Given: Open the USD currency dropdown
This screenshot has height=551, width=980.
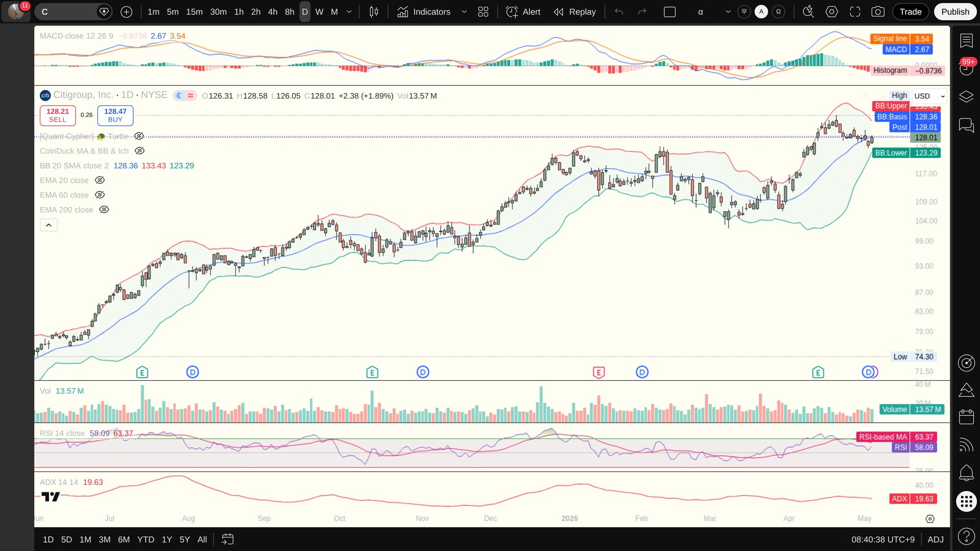Looking at the screenshot, I should pos(929,96).
